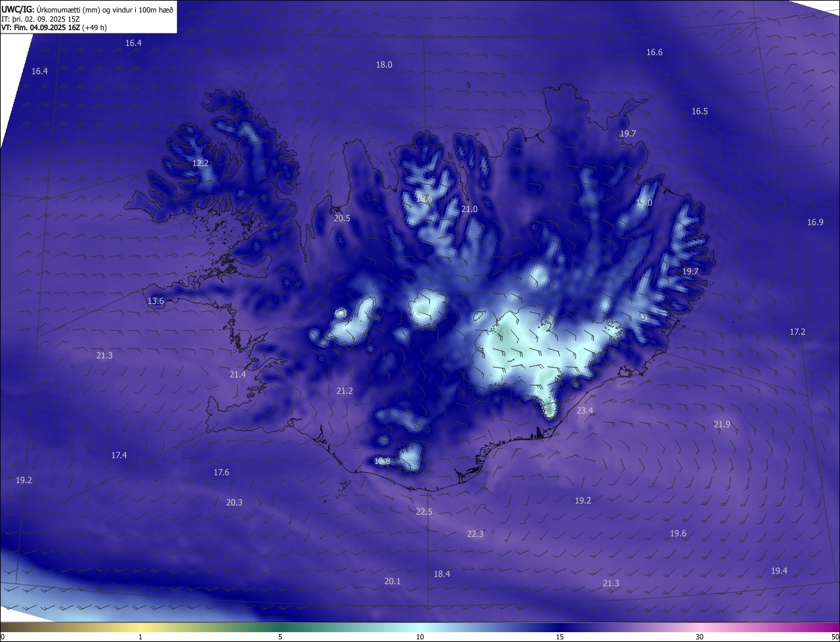This screenshot has height=642, width=840.
Task: Click the 10.8 value near the south coast
Action: click(x=382, y=461)
